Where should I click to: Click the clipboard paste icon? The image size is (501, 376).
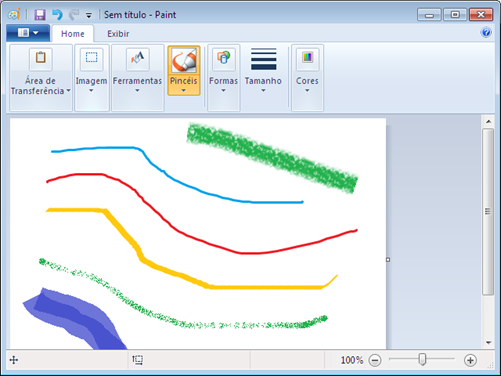click(41, 59)
